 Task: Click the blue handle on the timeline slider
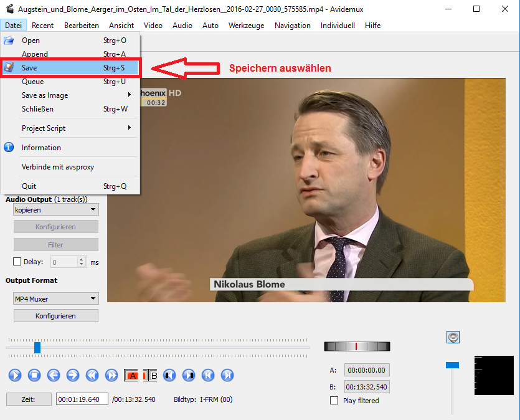37,348
